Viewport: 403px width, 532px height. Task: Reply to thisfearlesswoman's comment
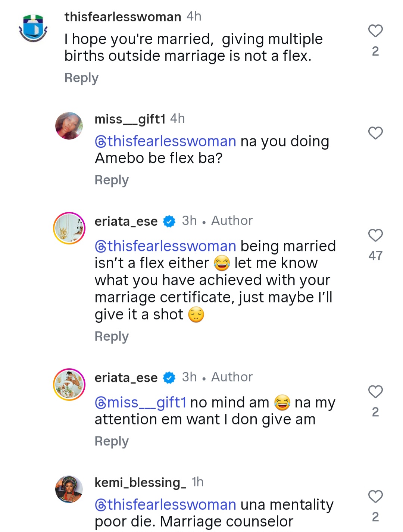81,78
